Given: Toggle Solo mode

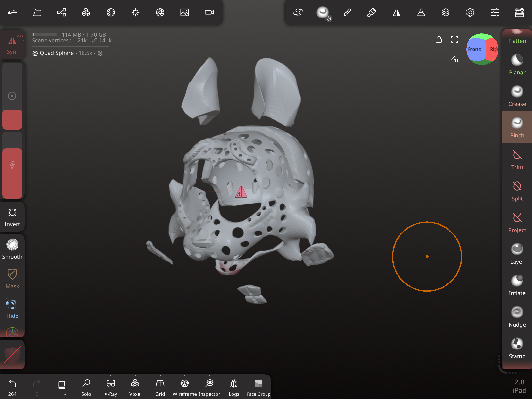Looking at the screenshot, I should 86,387.
